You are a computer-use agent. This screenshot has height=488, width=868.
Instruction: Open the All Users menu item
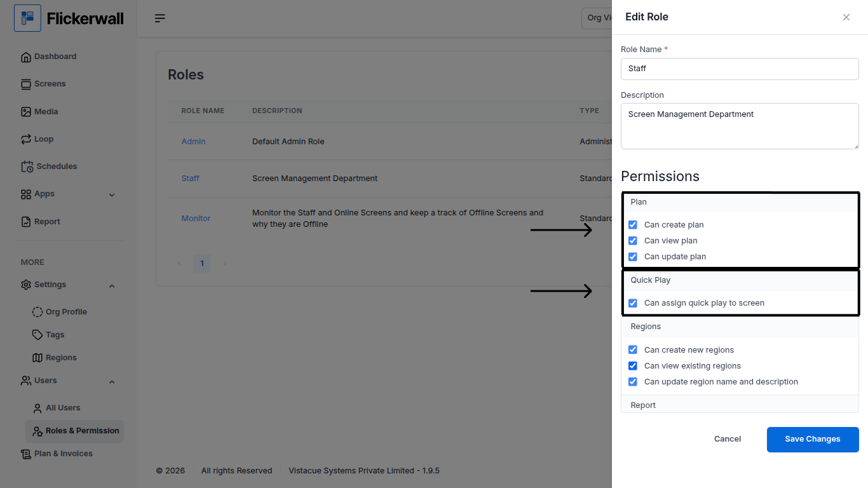(63, 408)
